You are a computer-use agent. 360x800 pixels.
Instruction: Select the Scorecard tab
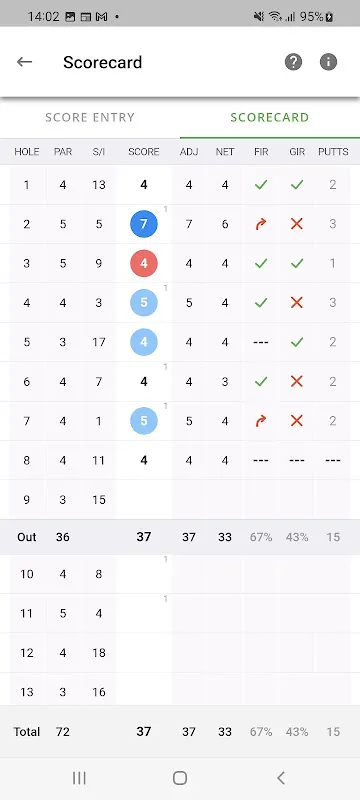pos(270,117)
